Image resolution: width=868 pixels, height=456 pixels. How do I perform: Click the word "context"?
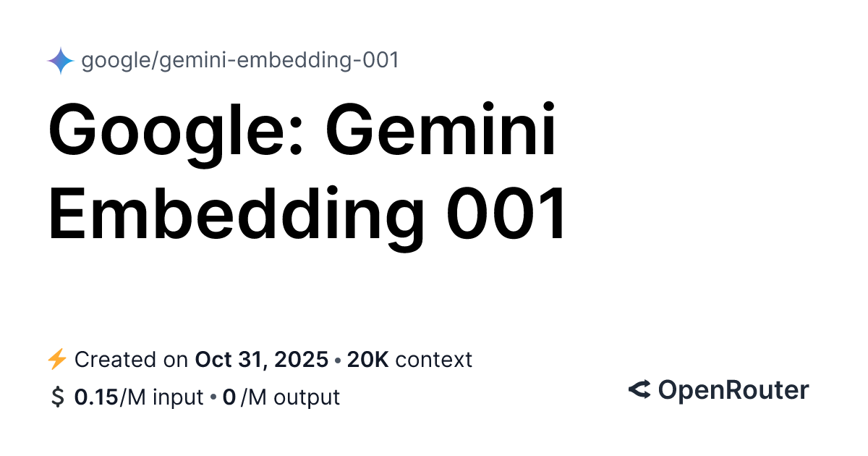click(x=434, y=359)
